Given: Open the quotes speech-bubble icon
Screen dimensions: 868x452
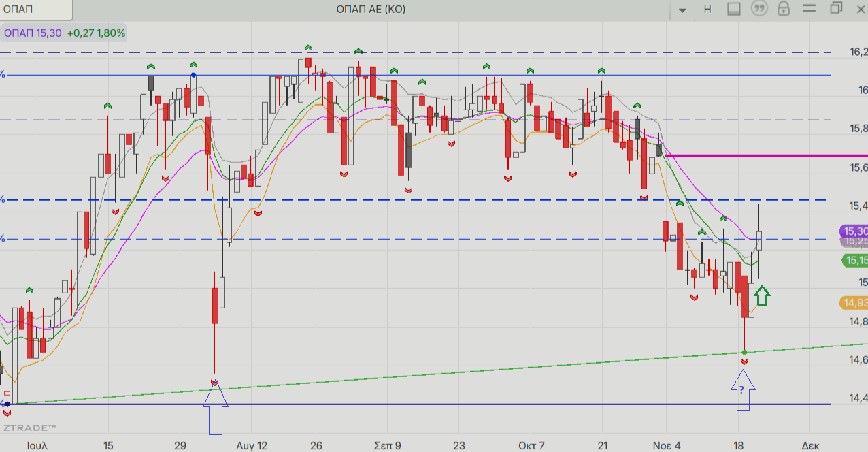Looking at the screenshot, I should click(758, 9).
